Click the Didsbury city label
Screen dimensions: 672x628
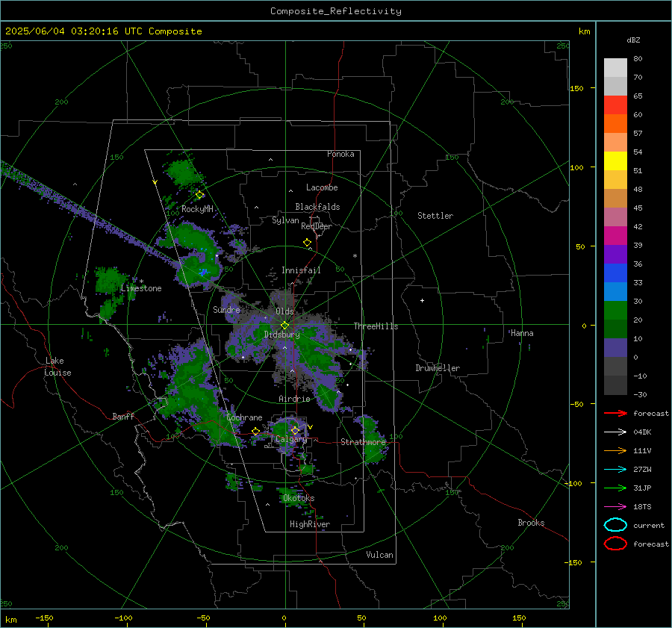(281, 335)
